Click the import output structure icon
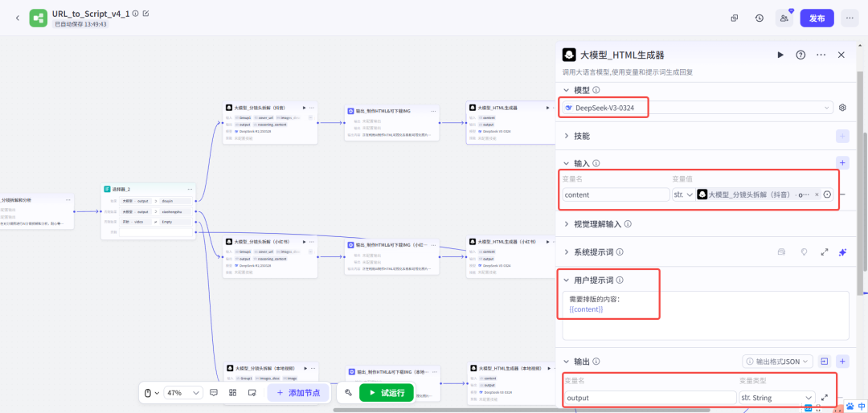The width and height of the screenshot is (868, 413). coord(825,362)
